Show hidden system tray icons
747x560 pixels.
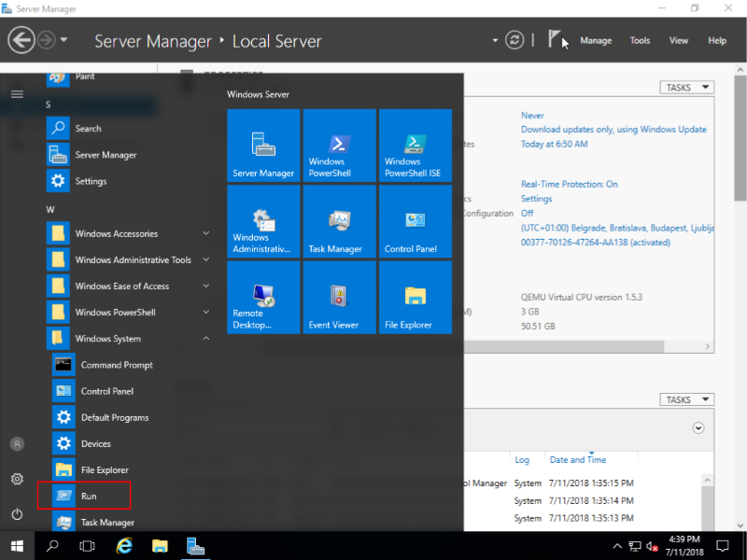coord(617,546)
